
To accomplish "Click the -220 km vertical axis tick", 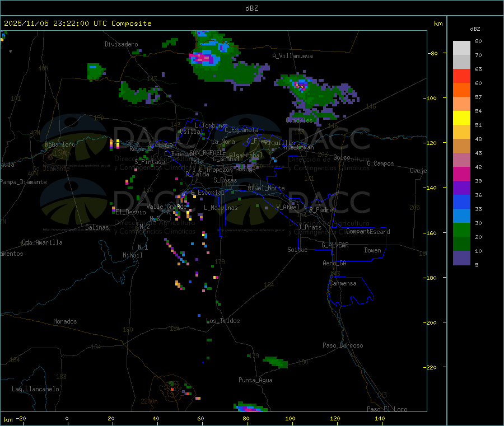I will tap(431, 368).
